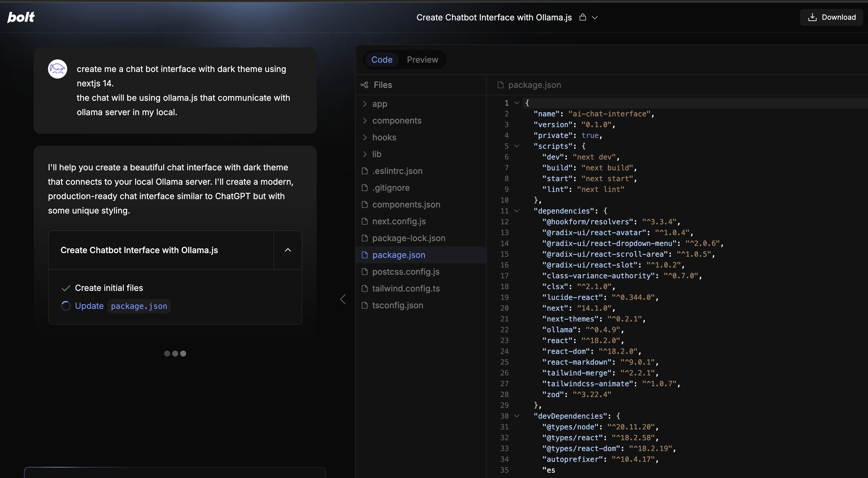Open the postcss.config.js file
The height and width of the screenshot is (478, 868).
coord(421,271)
